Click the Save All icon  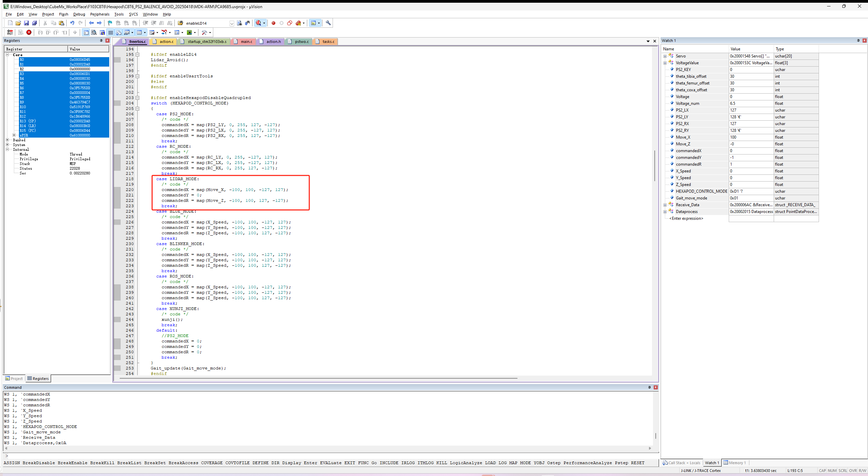click(x=34, y=23)
